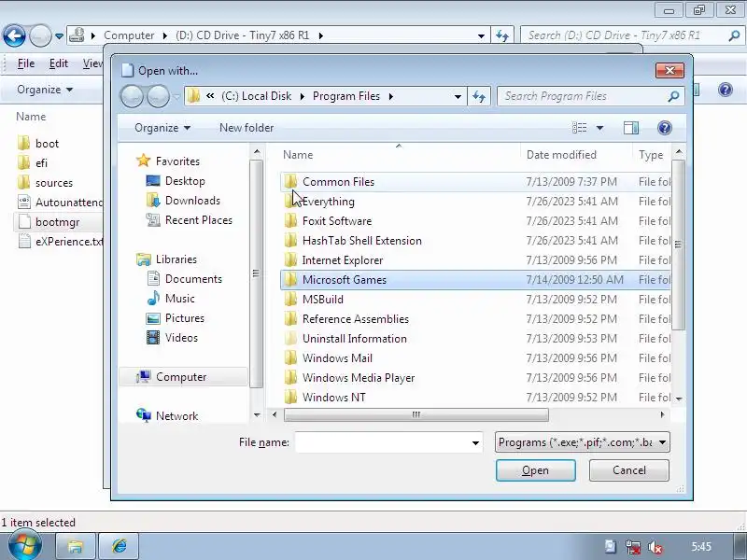Click the muted volume tray icon
Viewport: 747px width, 560px height.
click(655, 547)
